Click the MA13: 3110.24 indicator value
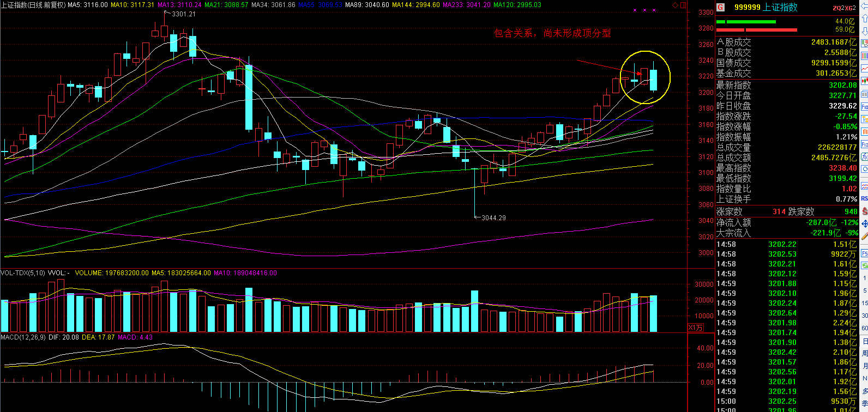 click(179, 4)
